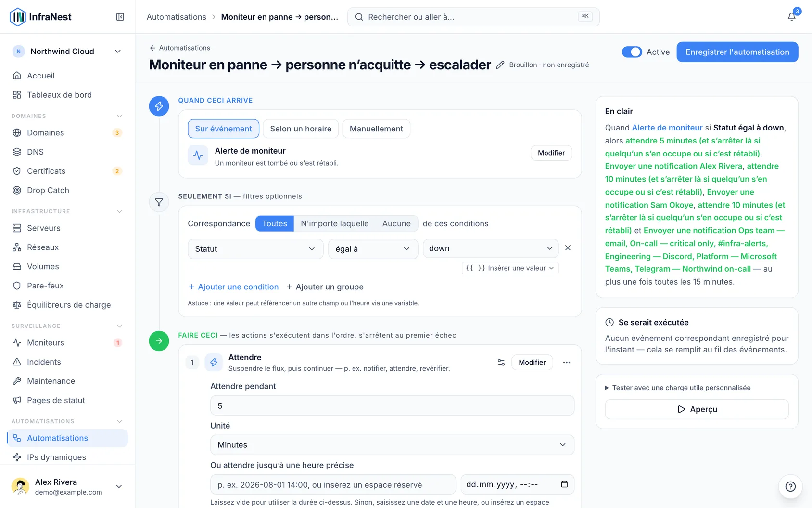Focus the Attendre pendant field
The image size is (812, 508).
(392, 405)
